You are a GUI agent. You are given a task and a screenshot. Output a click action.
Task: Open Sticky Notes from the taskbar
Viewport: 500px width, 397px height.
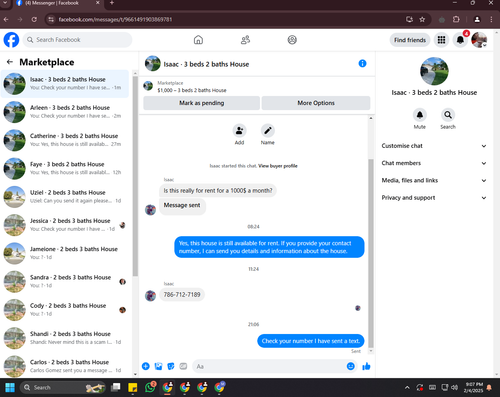(x=133, y=387)
